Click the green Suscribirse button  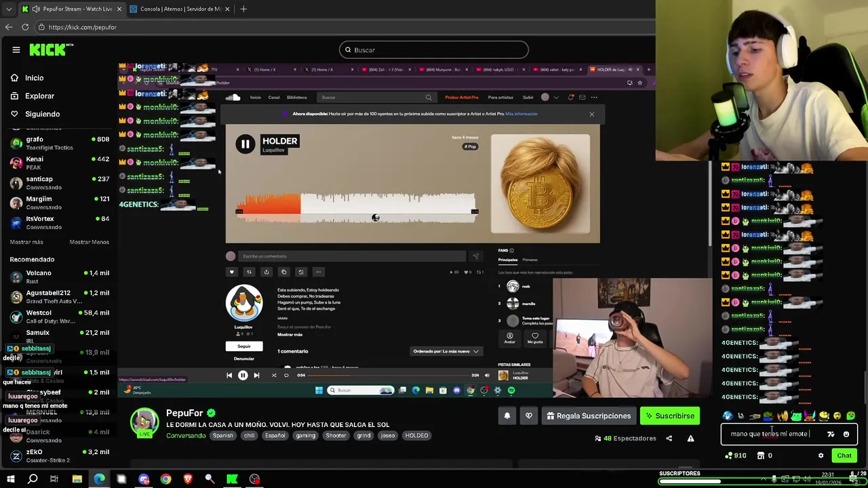point(670,416)
